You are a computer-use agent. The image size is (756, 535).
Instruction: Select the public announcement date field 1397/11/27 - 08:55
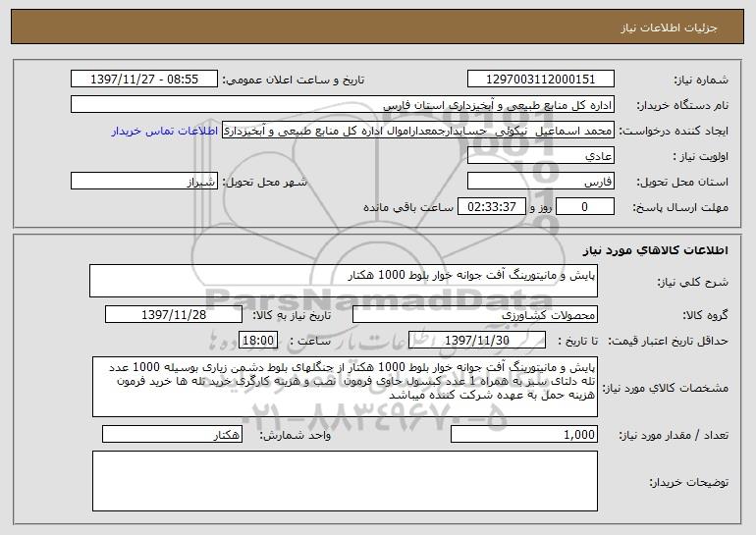[144, 80]
